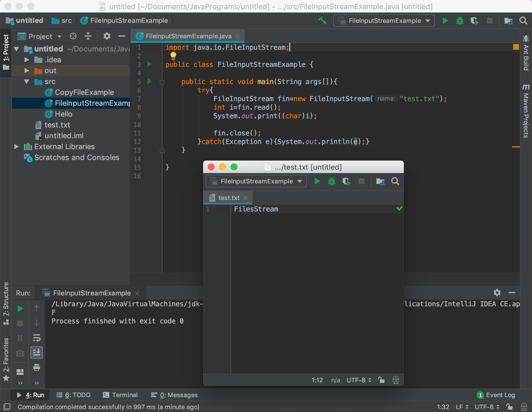Open the FileInputStreamExample run configuration dropdown
This screenshot has width=532, height=412.
[x=384, y=21]
